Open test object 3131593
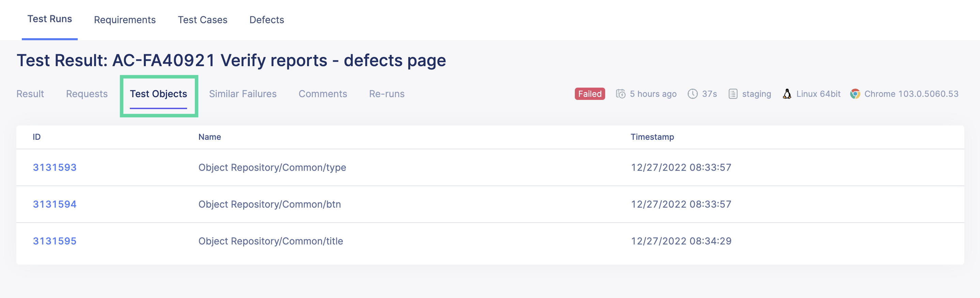980x298 pixels. click(x=55, y=167)
